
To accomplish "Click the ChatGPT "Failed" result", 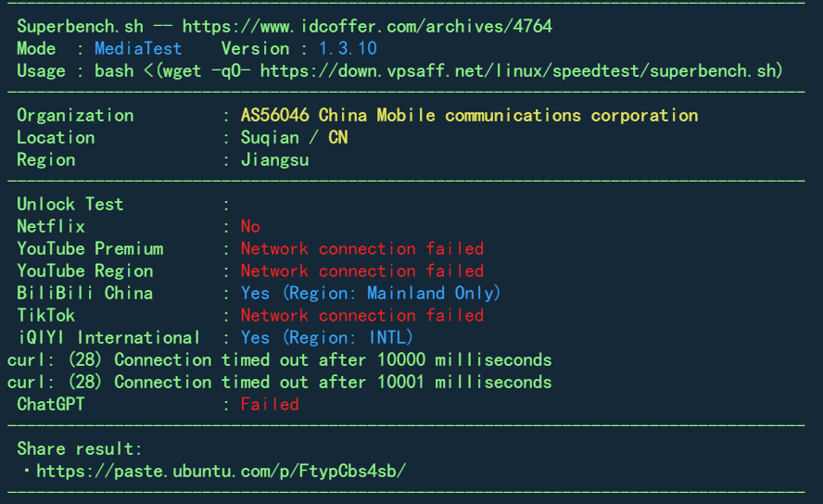I will coord(270,404).
